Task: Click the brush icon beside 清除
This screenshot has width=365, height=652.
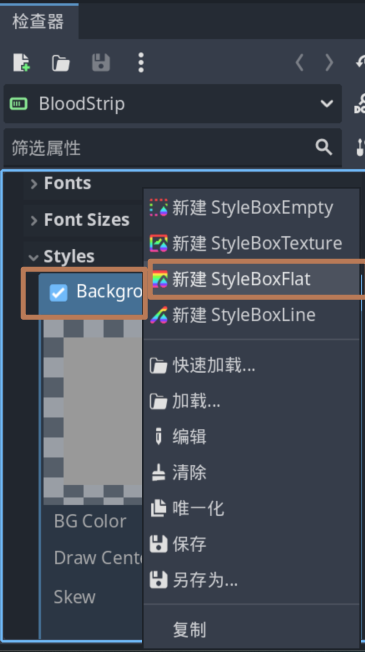Action: click(x=158, y=473)
